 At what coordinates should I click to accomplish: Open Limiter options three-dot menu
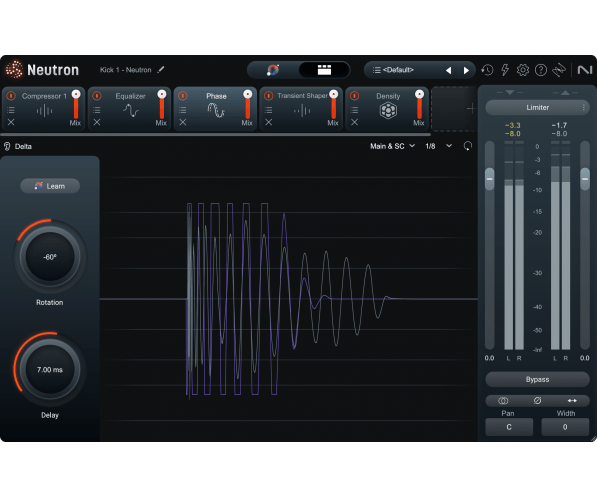584,108
